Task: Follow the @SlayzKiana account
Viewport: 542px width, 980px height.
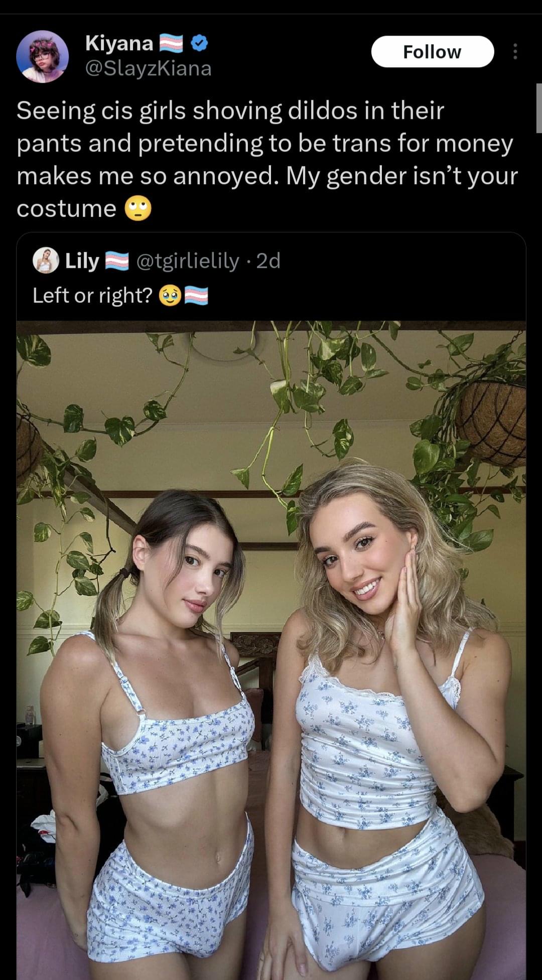Action: (x=432, y=52)
